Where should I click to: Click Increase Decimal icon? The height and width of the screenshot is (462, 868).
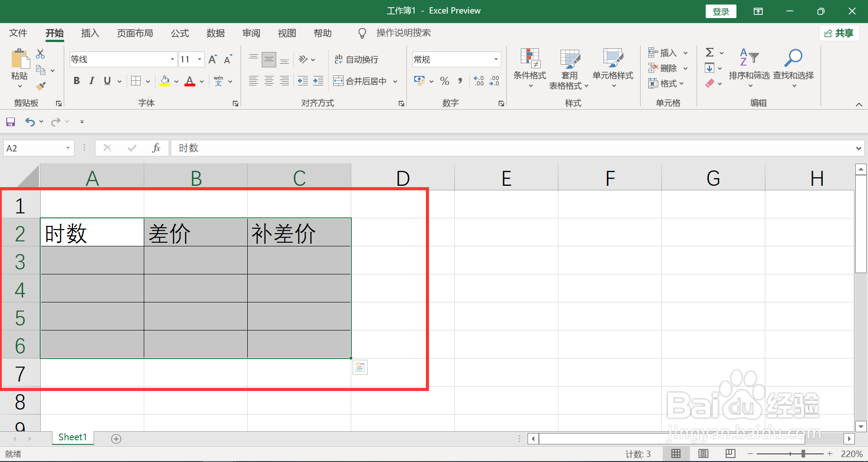[479, 81]
